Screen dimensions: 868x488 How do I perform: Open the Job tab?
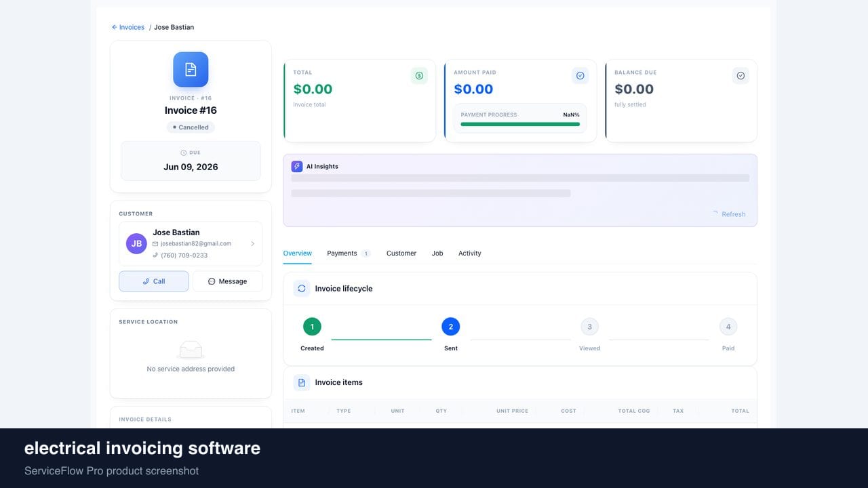point(437,253)
